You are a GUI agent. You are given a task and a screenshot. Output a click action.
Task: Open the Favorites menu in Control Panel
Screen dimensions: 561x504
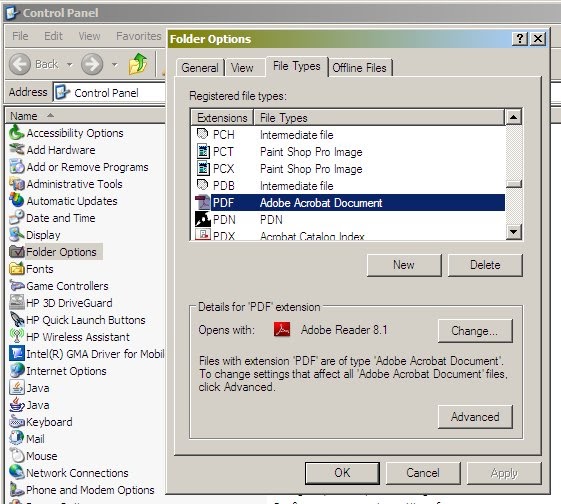(x=139, y=36)
